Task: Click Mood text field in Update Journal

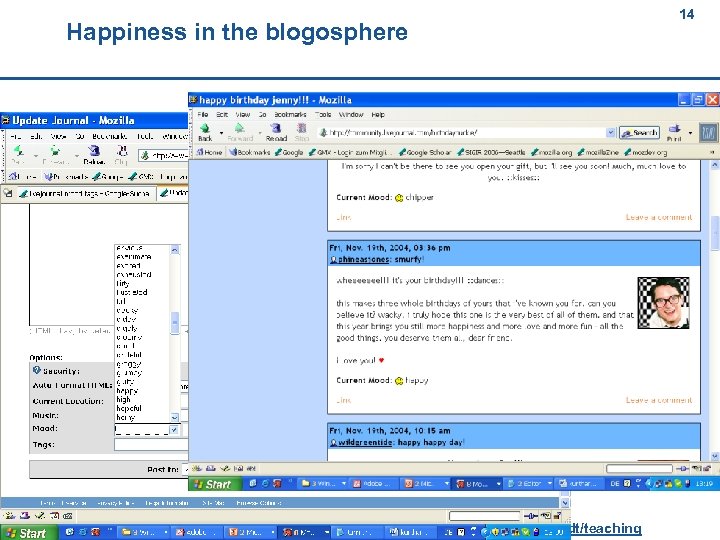Action: click(x=142, y=430)
